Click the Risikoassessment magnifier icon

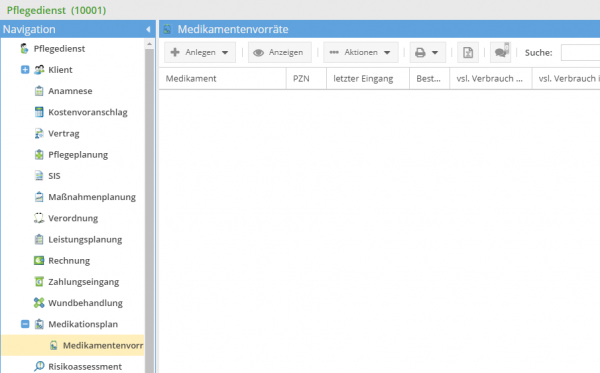pyautogui.click(x=39, y=366)
